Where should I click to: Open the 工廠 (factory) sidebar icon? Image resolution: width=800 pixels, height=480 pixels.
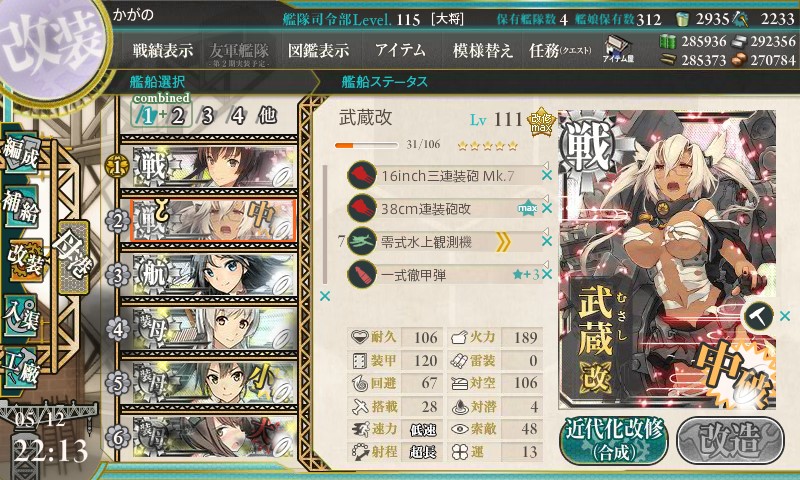tap(20, 368)
